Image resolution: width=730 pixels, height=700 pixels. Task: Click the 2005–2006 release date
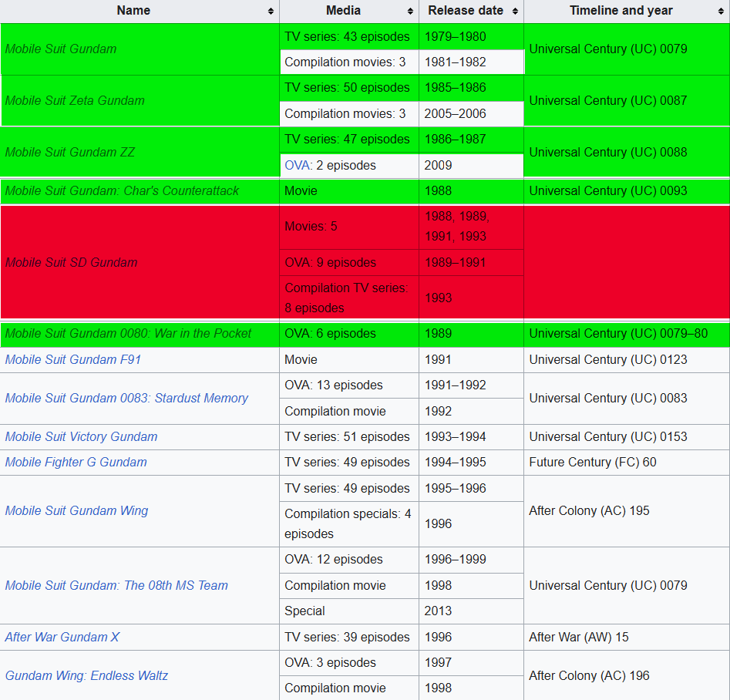pyautogui.click(x=472, y=113)
